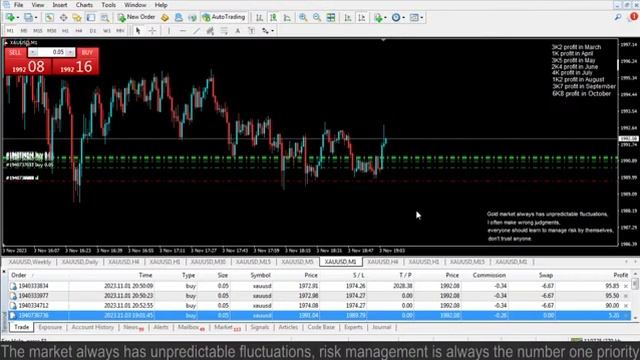Open the XAUUSD,Daily chart tab
The width and height of the screenshot is (640, 360).
[x=80, y=262]
